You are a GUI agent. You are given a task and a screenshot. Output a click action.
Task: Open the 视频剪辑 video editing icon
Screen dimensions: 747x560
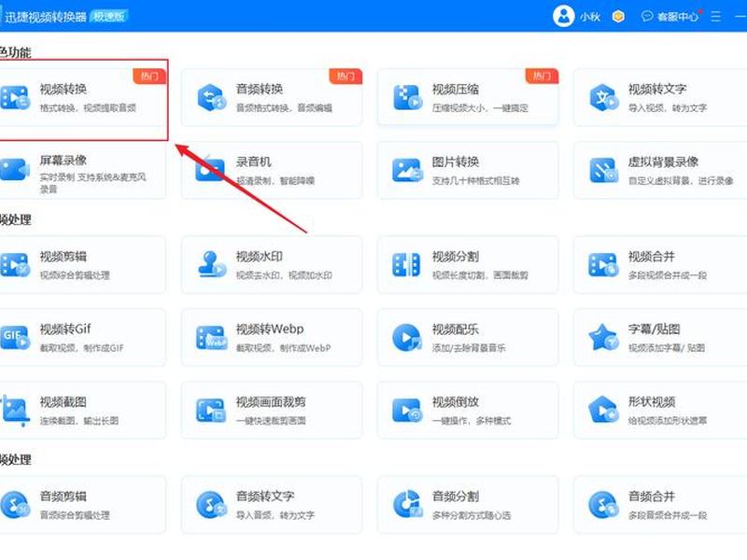[x=14, y=265]
